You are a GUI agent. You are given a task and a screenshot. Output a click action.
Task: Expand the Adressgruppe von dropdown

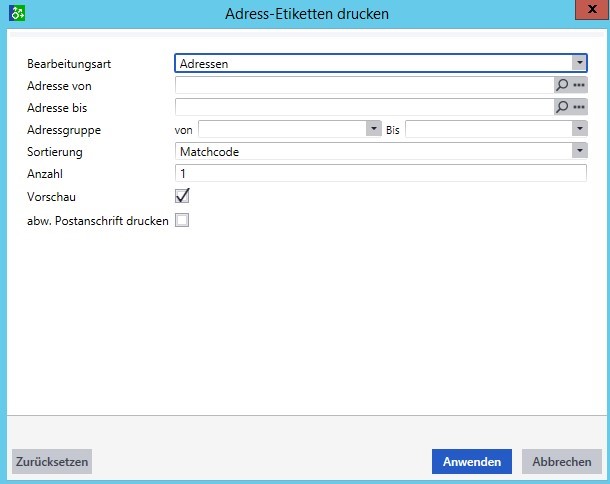click(x=374, y=129)
